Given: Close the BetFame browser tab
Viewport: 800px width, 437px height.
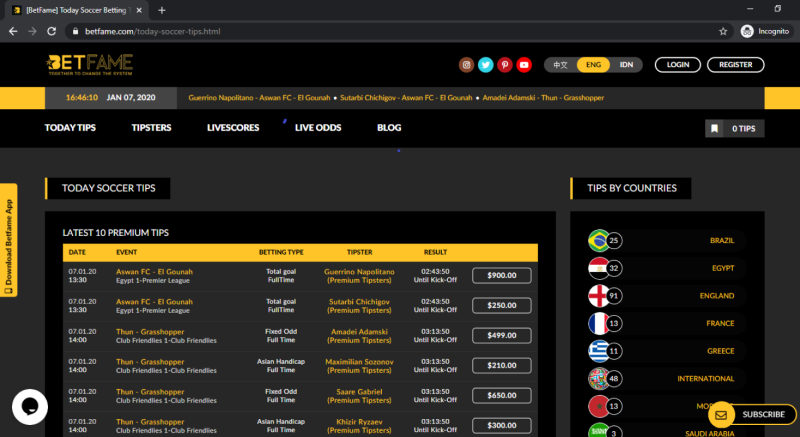Looking at the screenshot, I should [139, 10].
